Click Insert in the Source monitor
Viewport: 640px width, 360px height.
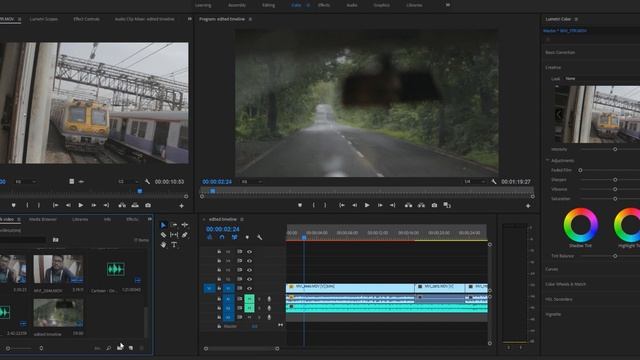[x=122, y=205]
